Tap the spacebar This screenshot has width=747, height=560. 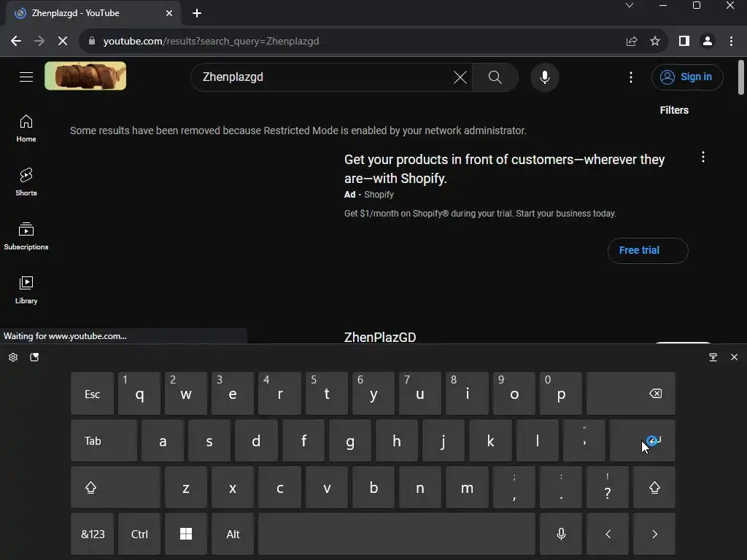point(396,534)
